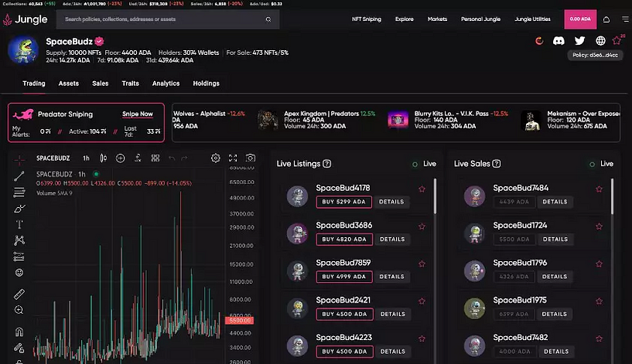Buy SpaceBud7859 for 4999 ADA
Screen dimensions: 632x364
pos(344,277)
